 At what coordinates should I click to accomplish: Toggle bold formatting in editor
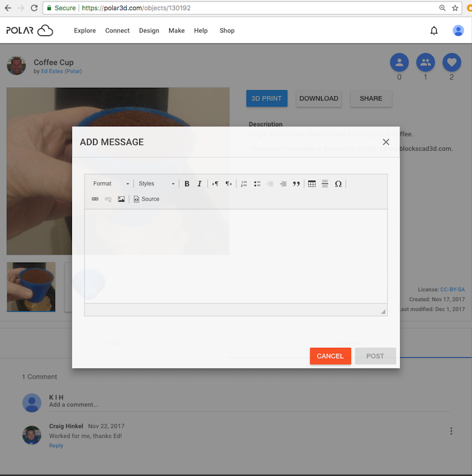click(187, 184)
